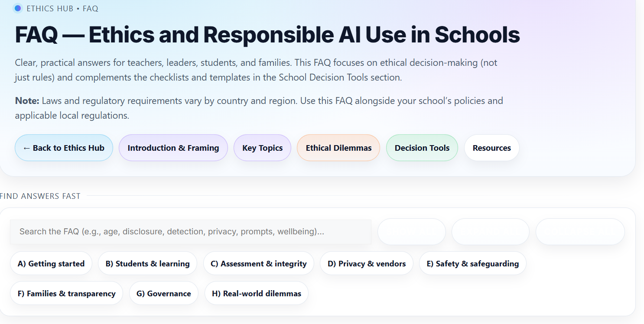
Task: Choose the D) Privacy & vendors category
Action: tap(367, 263)
